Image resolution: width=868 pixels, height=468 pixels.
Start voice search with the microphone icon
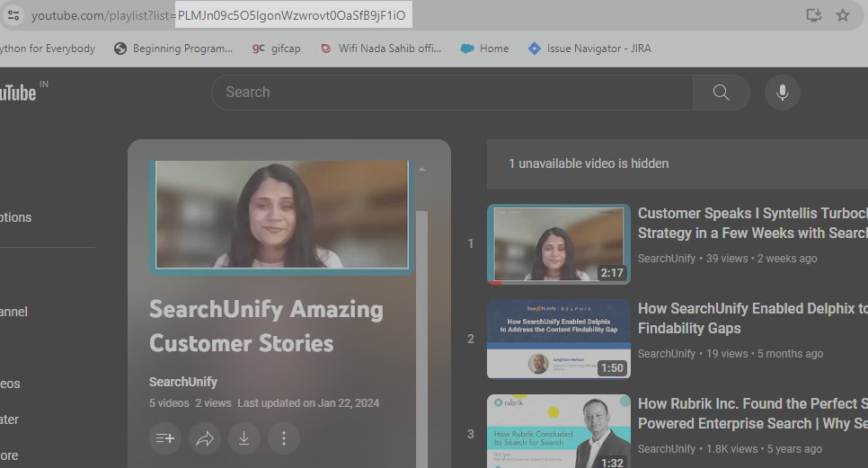pos(782,93)
